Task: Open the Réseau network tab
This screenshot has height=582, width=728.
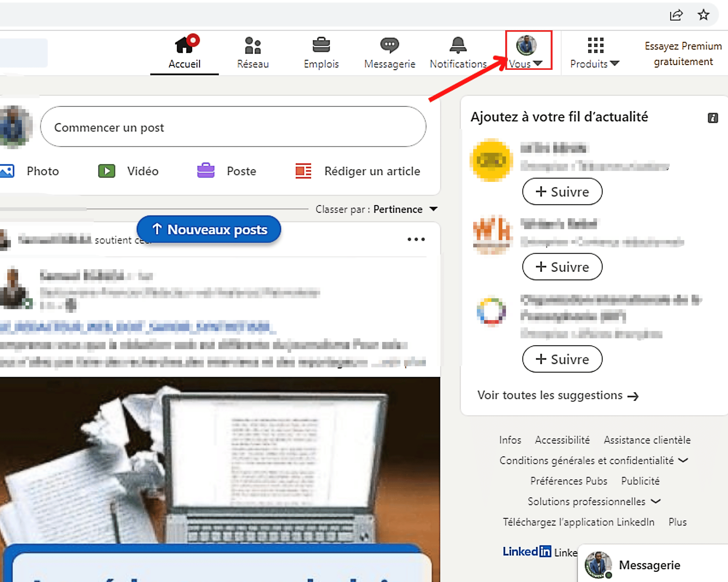Action: (x=253, y=53)
